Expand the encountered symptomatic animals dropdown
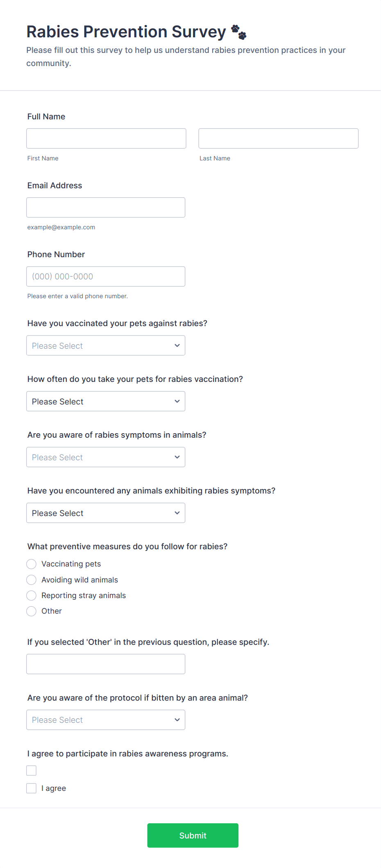The width and height of the screenshot is (381, 868). tap(106, 513)
